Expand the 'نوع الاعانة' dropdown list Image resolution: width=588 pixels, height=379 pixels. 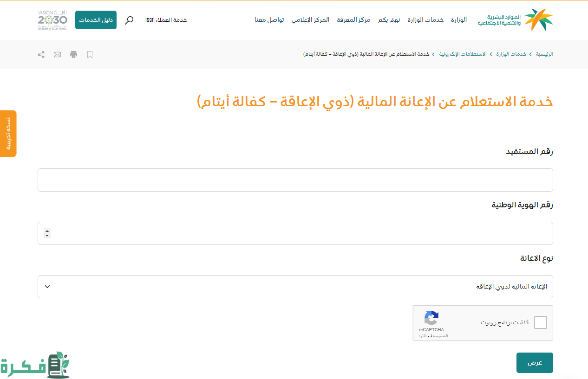pos(295,287)
